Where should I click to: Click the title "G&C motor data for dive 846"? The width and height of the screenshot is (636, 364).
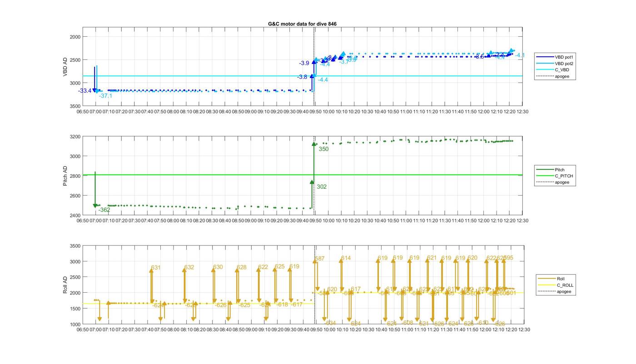[302, 24]
